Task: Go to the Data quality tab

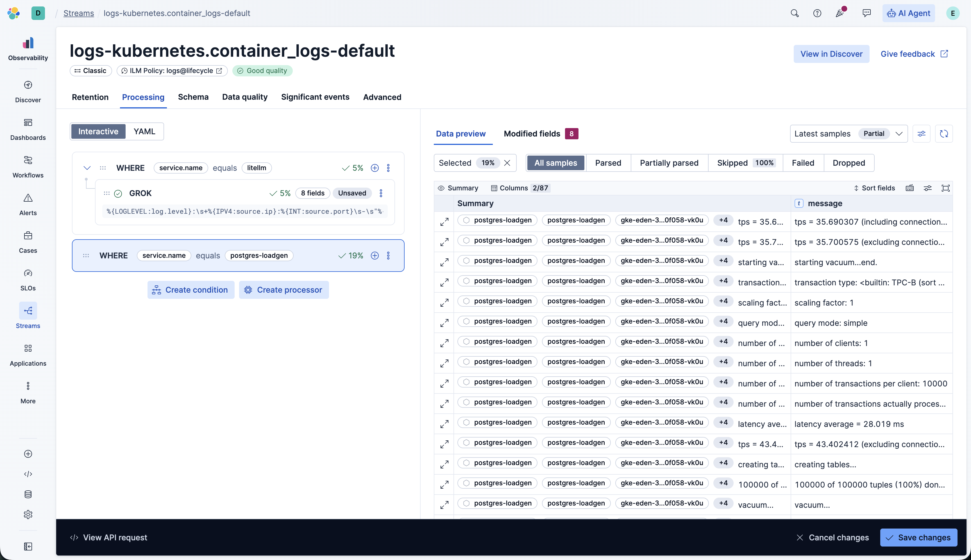Action: point(245,97)
